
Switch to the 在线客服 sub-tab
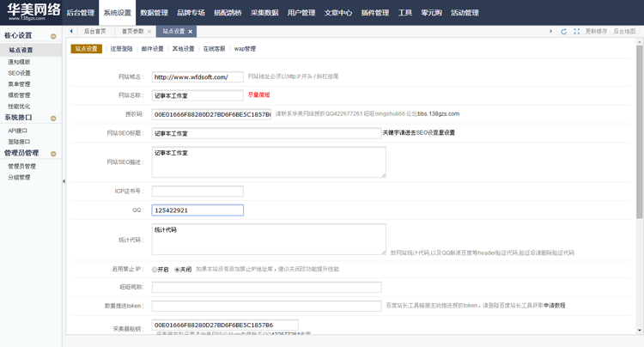click(214, 49)
